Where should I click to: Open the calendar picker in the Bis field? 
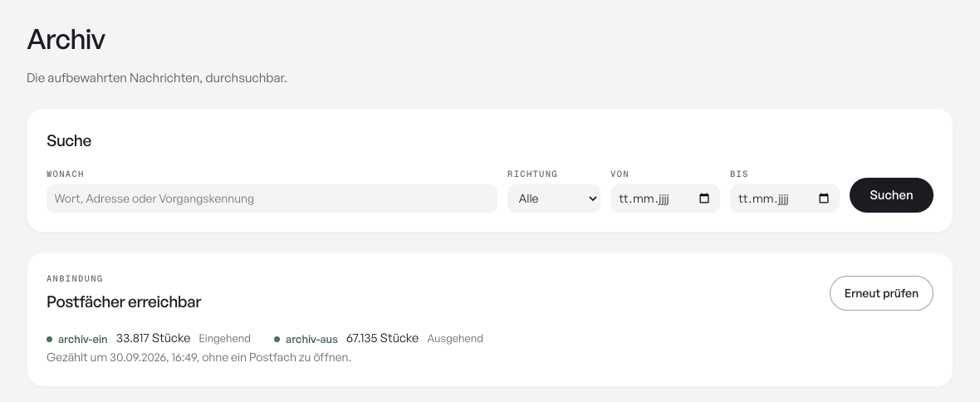click(x=824, y=199)
